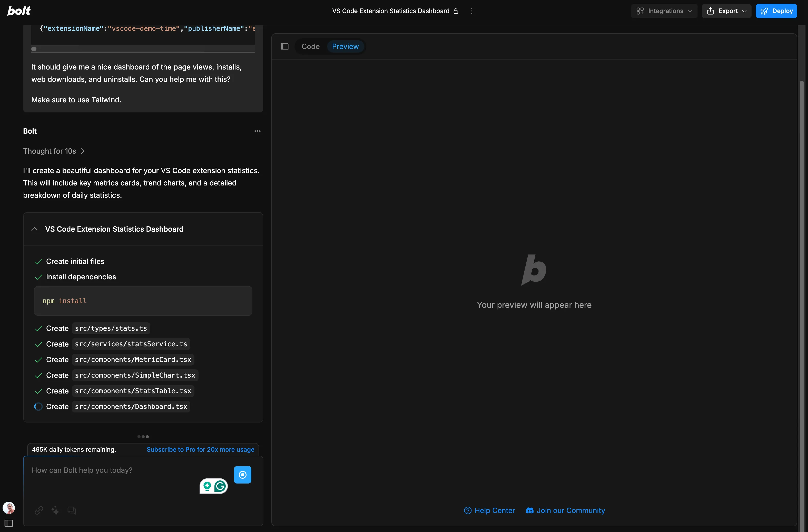Open Bolt message more options ellipsis

[x=258, y=131]
